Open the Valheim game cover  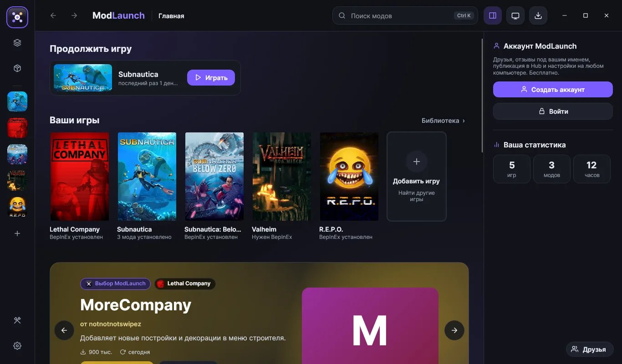click(x=282, y=177)
